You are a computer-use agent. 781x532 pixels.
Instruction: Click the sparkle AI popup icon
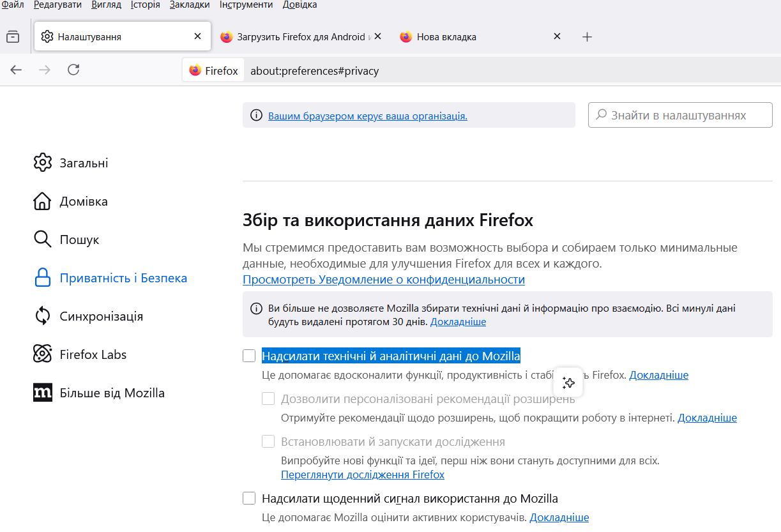point(568,383)
